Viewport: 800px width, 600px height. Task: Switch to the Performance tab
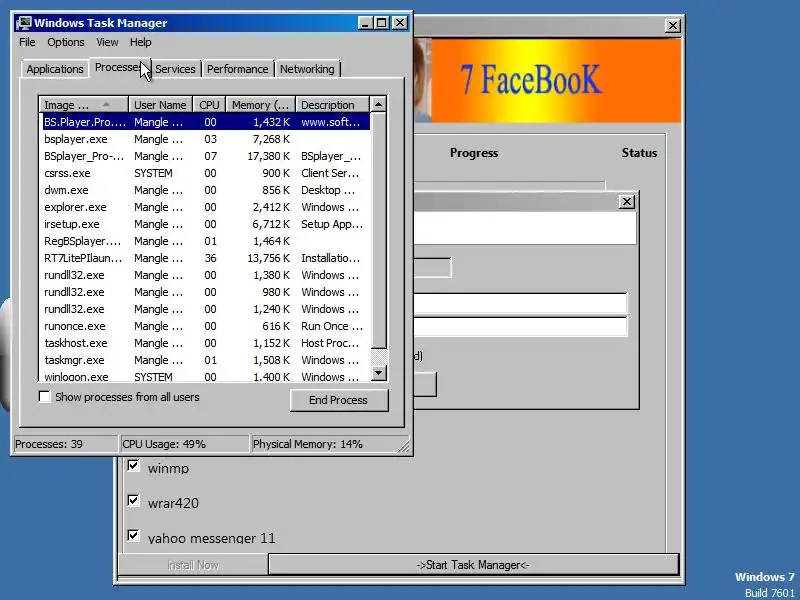pyautogui.click(x=238, y=69)
